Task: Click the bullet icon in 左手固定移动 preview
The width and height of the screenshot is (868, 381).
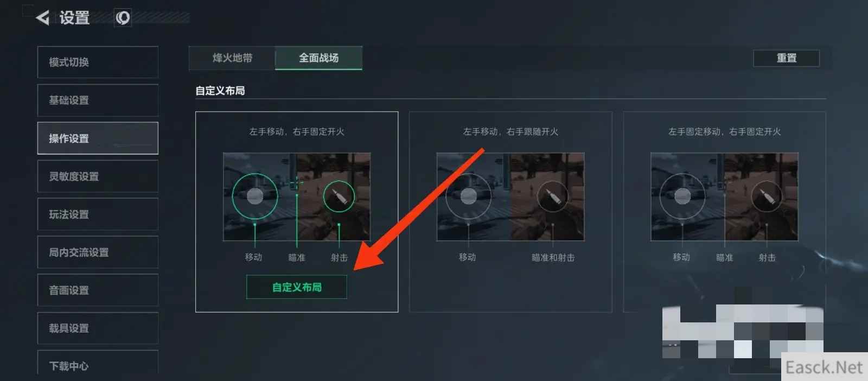Action: (767, 196)
